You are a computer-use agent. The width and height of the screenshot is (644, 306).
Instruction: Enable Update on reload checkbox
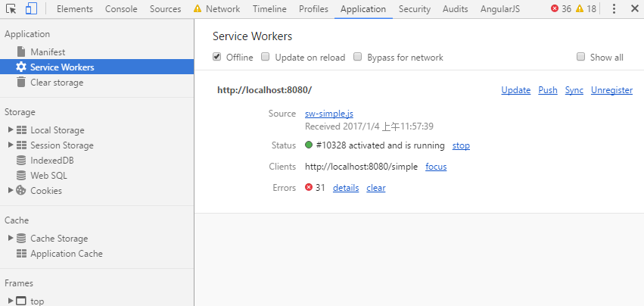click(266, 57)
